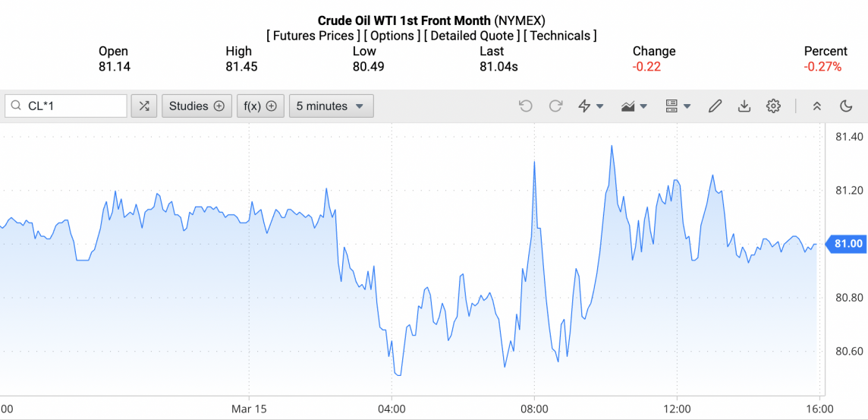Open the drawing pencil tool
868x420 pixels.
715,106
